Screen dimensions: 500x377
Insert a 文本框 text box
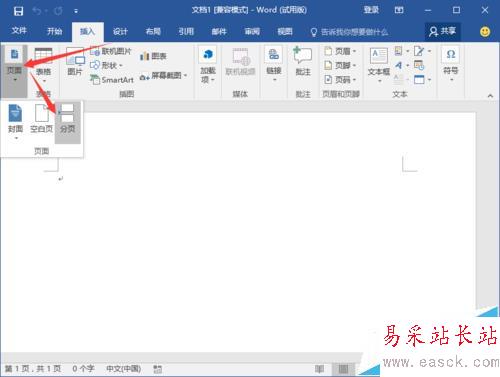click(x=379, y=65)
